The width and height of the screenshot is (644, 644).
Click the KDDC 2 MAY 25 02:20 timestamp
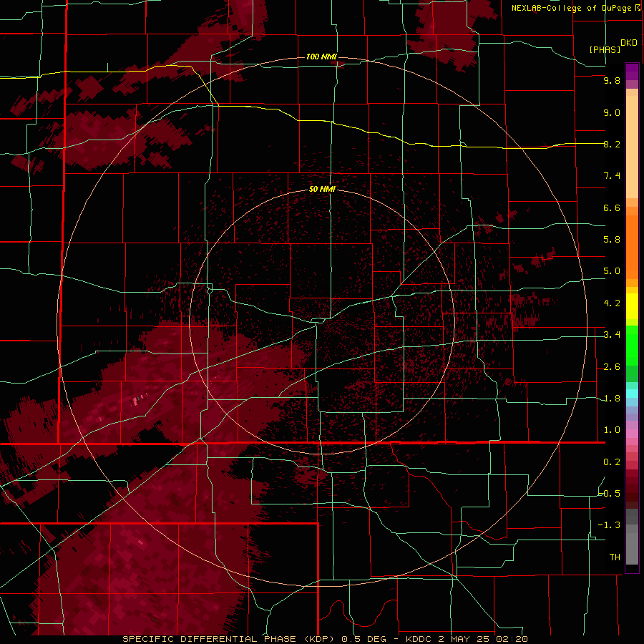click(466, 640)
